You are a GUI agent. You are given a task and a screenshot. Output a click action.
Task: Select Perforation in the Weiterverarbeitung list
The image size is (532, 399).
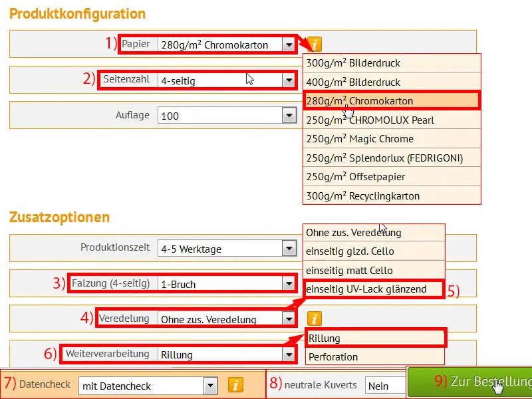[x=375, y=356]
